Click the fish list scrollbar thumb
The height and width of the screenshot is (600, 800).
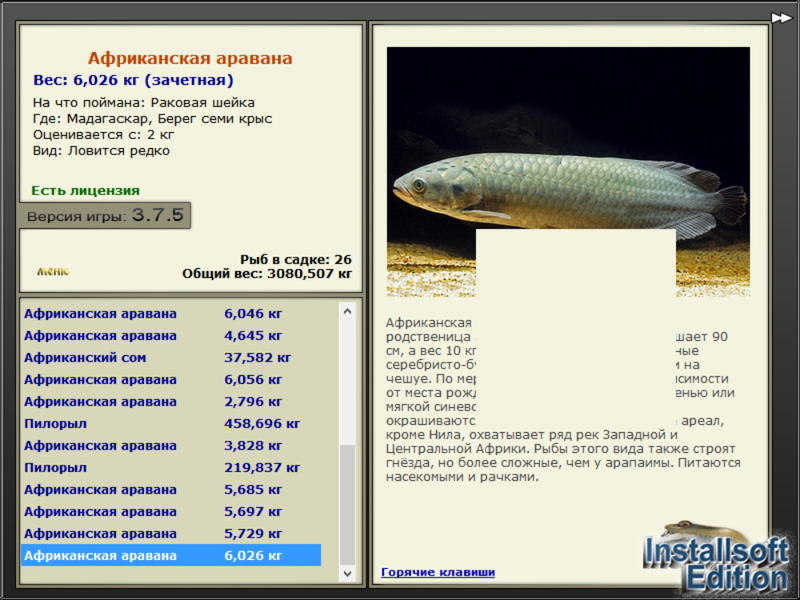pyautogui.click(x=347, y=505)
